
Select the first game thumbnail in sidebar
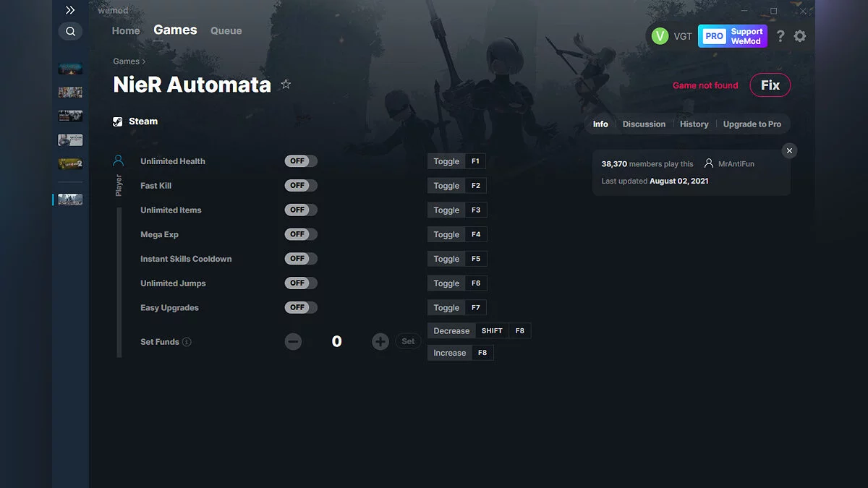pos(70,69)
